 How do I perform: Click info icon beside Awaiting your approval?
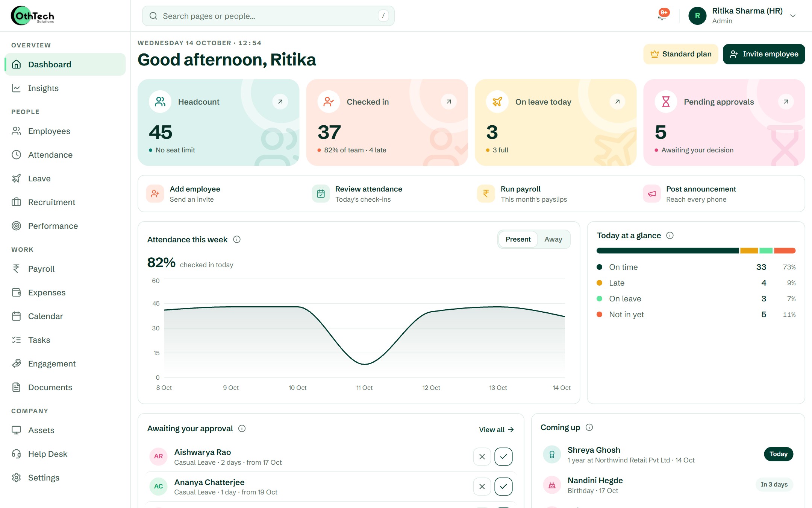(x=242, y=428)
